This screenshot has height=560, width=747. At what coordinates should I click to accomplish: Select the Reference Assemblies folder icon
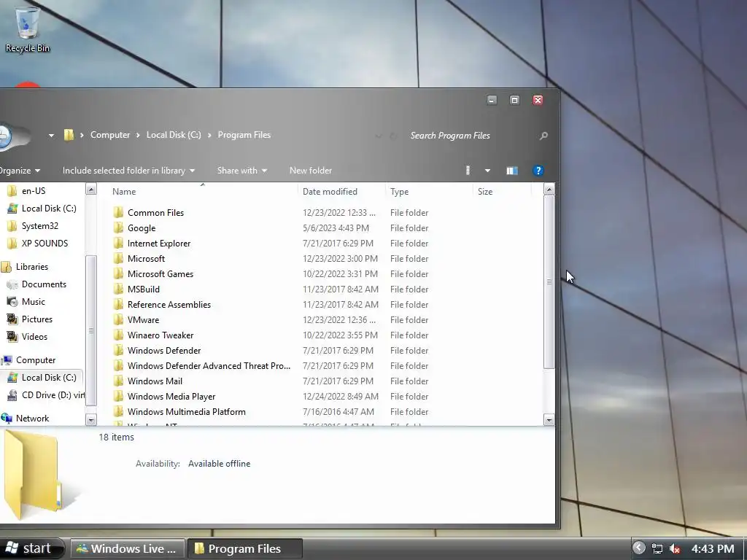(119, 304)
